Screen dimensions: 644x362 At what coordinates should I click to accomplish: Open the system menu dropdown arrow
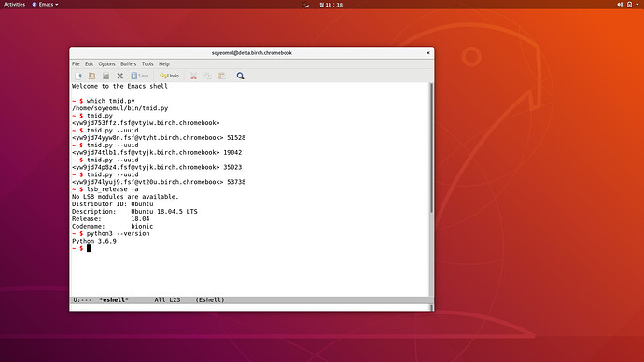pos(637,5)
